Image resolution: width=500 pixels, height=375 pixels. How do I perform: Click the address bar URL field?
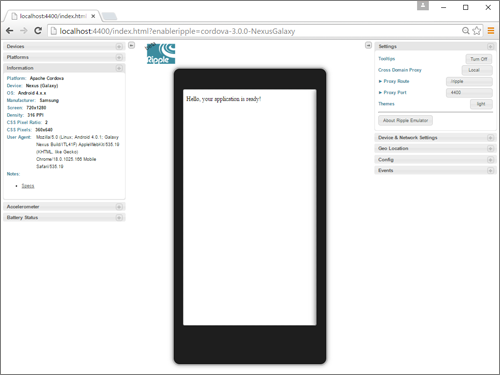pyautogui.click(x=253, y=31)
